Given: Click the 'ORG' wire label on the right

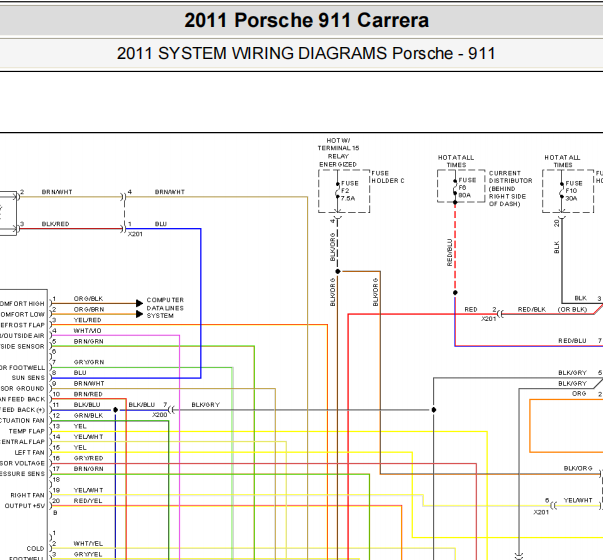Looking at the screenshot, I should (x=579, y=394).
